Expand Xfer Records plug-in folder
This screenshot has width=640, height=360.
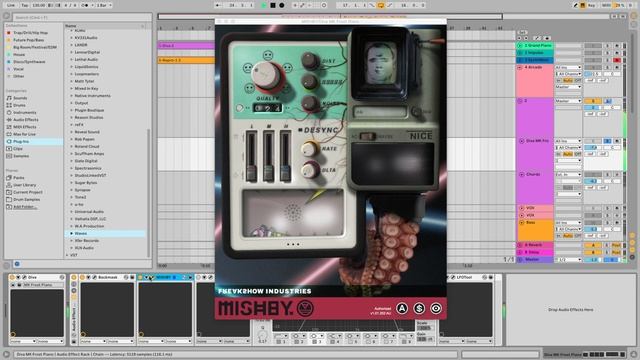coord(72,241)
